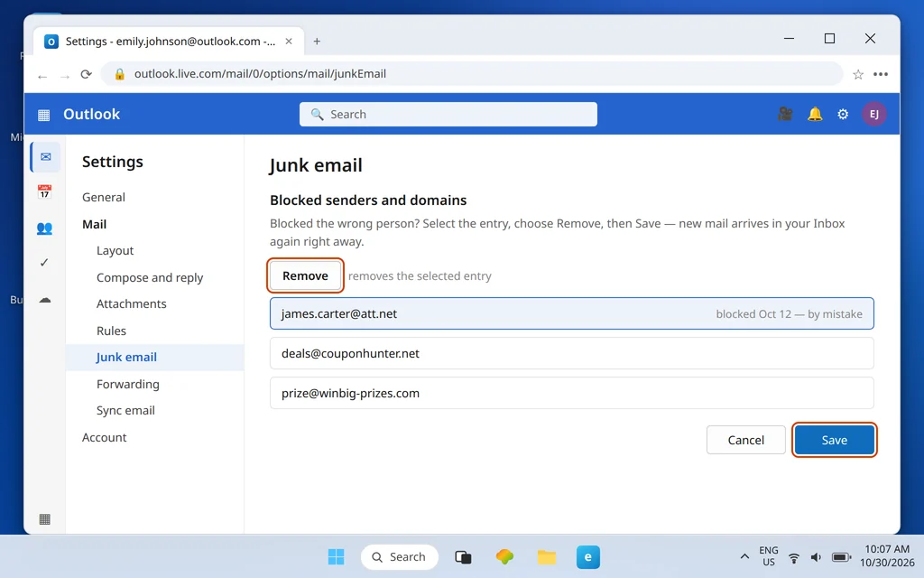This screenshot has height=578, width=924.
Task: Open a new browser tab
Action: pos(317,42)
